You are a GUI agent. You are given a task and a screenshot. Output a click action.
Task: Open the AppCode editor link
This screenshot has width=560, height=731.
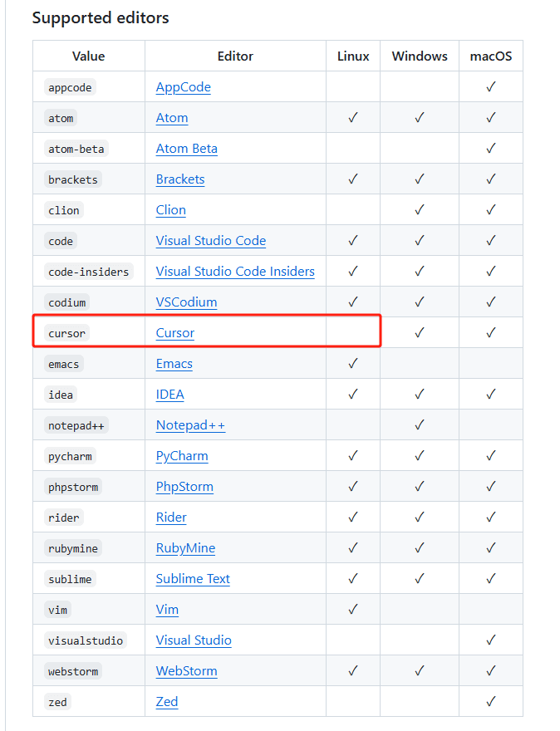[184, 87]
